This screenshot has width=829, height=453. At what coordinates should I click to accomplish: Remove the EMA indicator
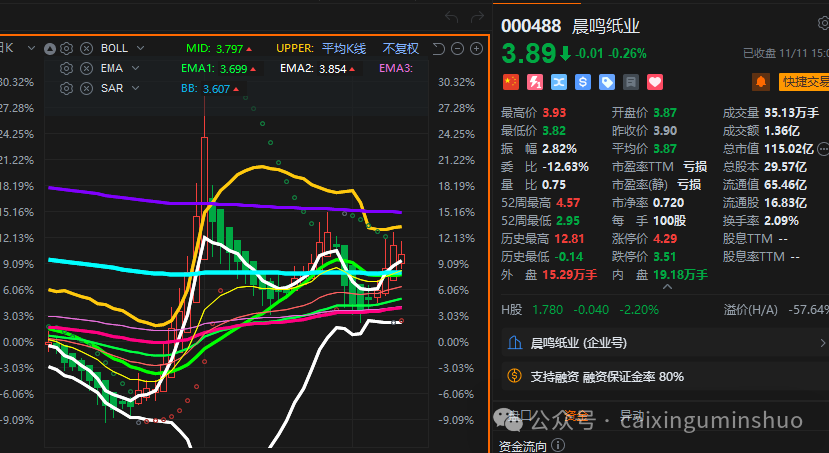tap(86, 69)
